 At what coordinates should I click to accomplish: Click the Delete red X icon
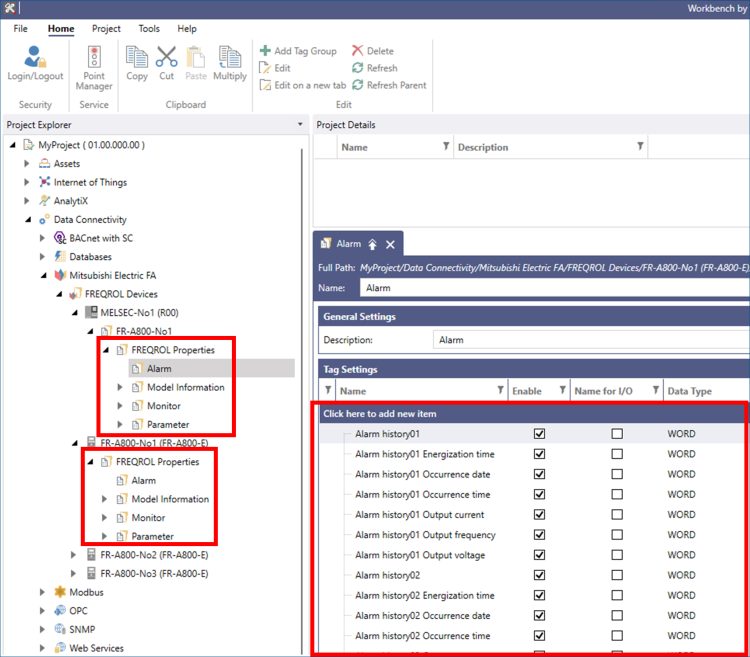pos(357,50)
